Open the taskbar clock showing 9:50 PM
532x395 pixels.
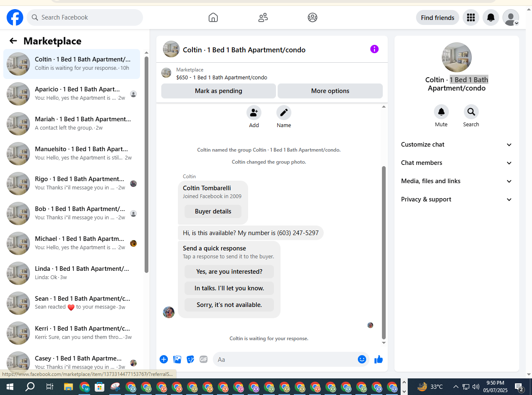pos(495,387)
